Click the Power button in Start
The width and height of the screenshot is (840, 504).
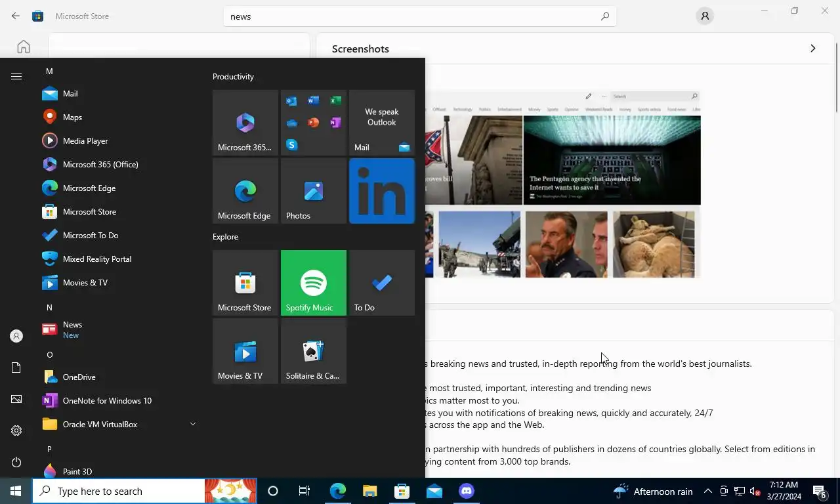16,462
